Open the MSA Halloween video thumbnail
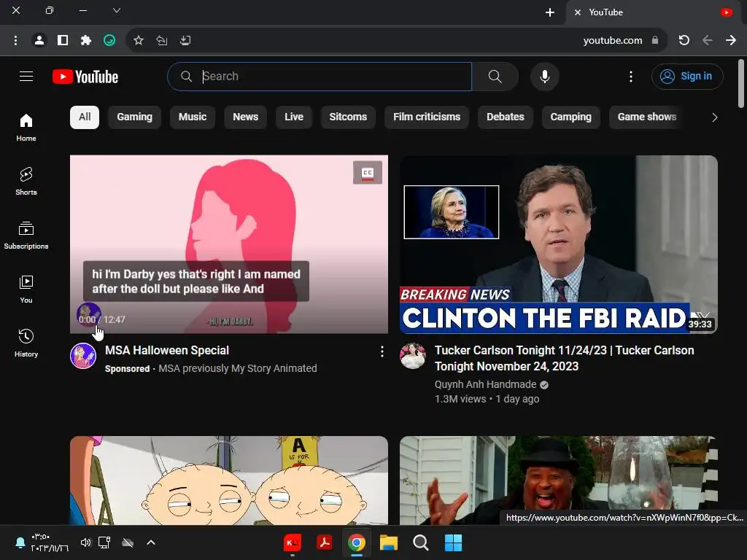 tap(228, 244)
